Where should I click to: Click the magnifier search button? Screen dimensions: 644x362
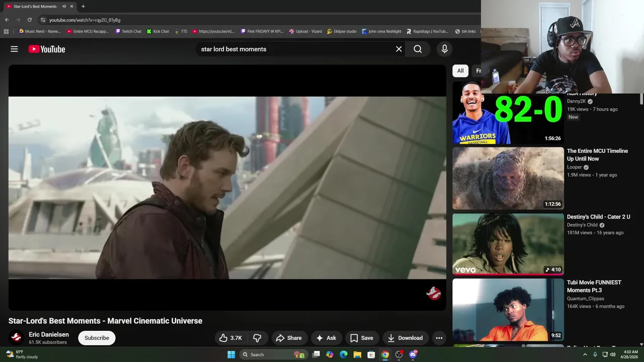[418, 49]
